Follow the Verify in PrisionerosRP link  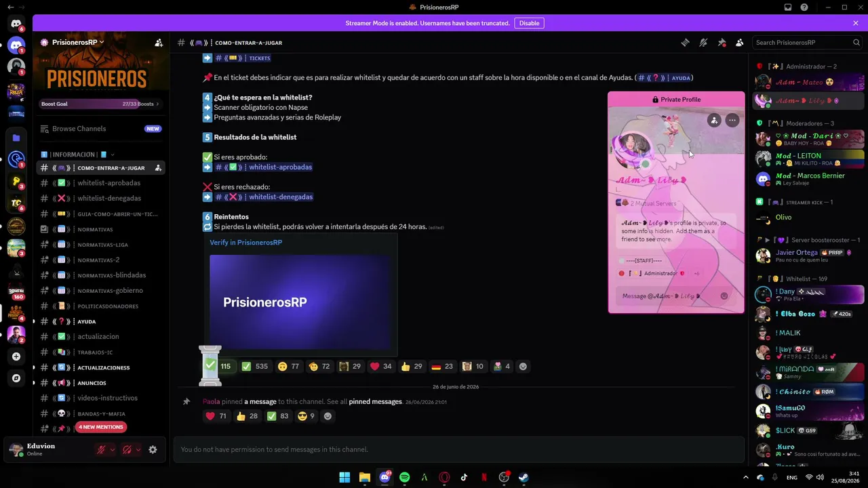[x=245, y=243]
